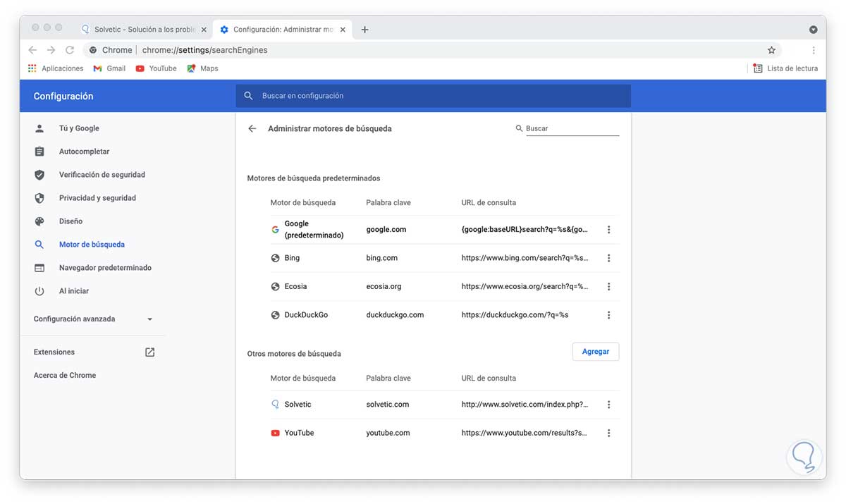846x504 pixels.
Task: Open more actions for the Google engine
Action: pos(608,230)
